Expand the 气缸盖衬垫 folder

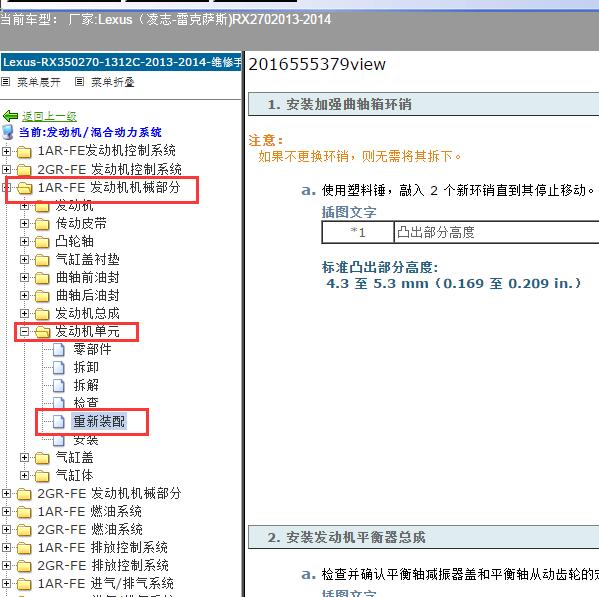(24, 260)
